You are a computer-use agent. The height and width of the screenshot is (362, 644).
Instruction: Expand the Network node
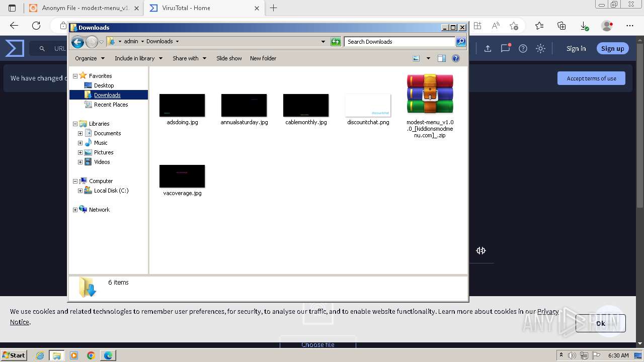75,210
